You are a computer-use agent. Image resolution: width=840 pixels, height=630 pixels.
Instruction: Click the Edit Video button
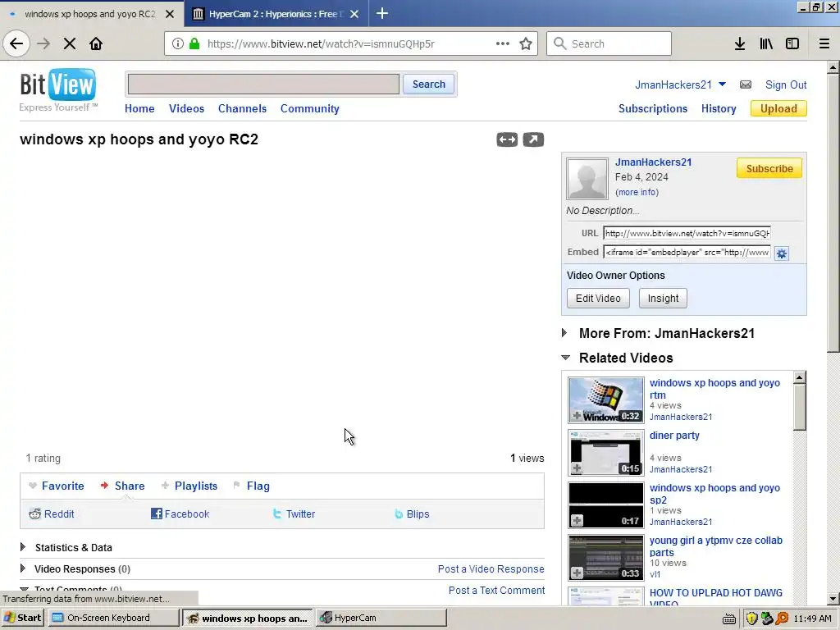point(598,299)
